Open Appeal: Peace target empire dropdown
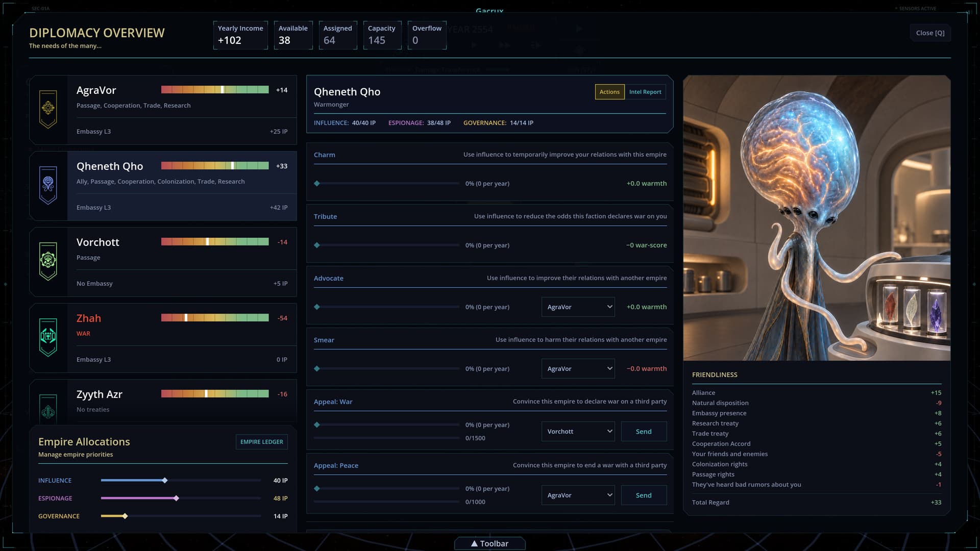 pos(578,495)
